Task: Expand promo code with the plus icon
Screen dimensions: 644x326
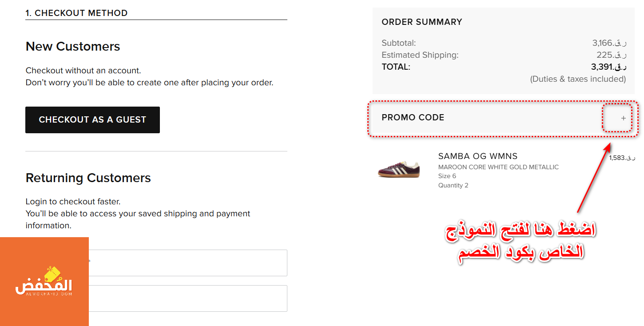Action: (623, 118)
